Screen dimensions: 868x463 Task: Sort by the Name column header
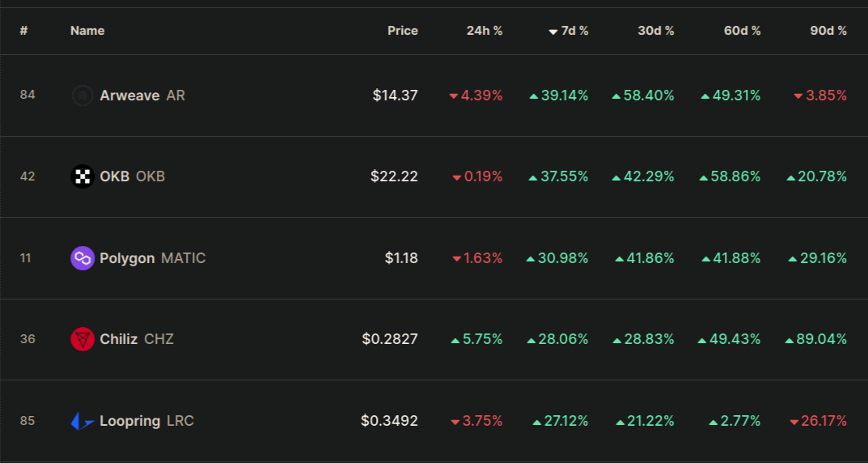(x=87, y=31)
